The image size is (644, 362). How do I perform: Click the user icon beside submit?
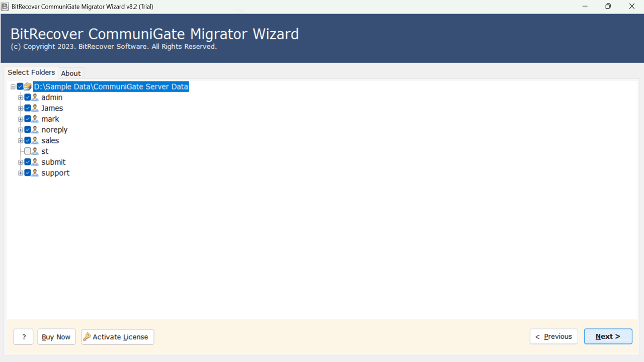tap(35, 162)
